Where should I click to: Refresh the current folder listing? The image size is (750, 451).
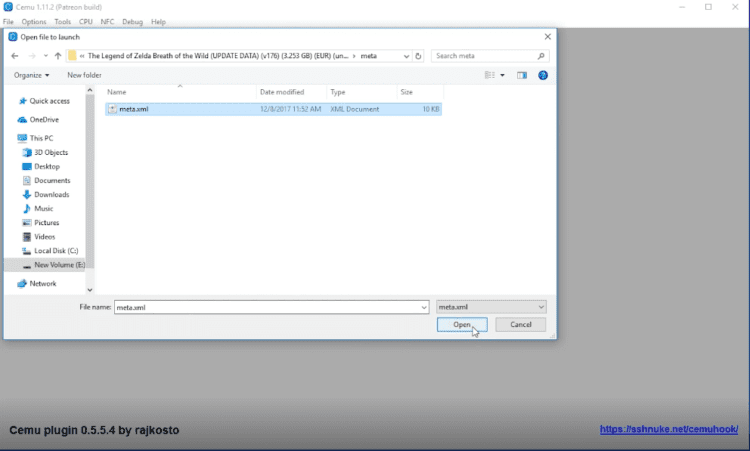point(418,56)
